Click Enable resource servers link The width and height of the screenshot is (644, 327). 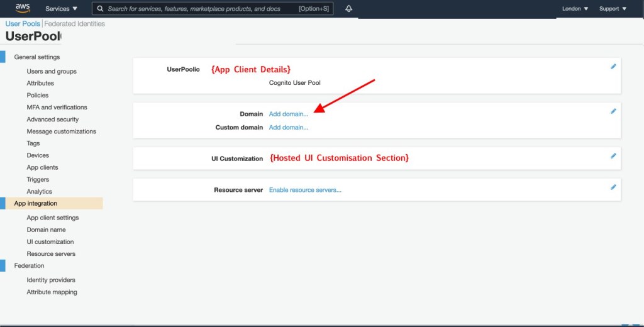pyautogui.click(x=305, y=190)
